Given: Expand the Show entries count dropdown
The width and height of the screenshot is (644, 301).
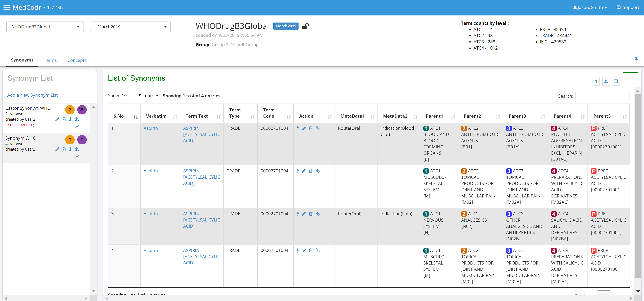Looking at the screenshot, I should click(132, 95).
